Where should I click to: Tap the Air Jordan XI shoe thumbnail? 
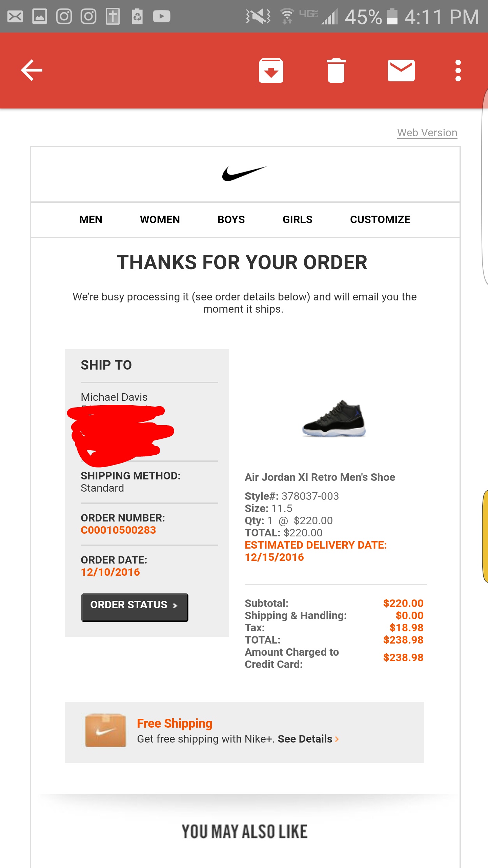tap(334, 418)
